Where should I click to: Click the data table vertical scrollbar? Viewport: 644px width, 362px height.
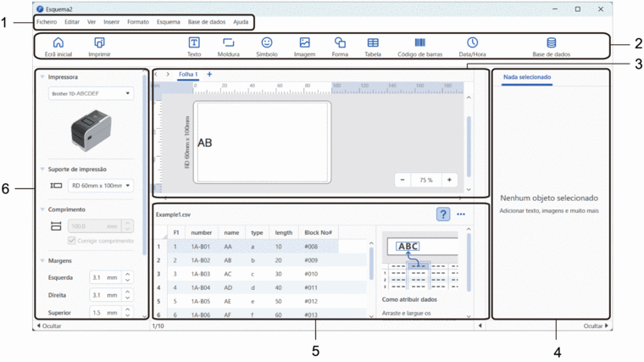[x=371, y=264]
